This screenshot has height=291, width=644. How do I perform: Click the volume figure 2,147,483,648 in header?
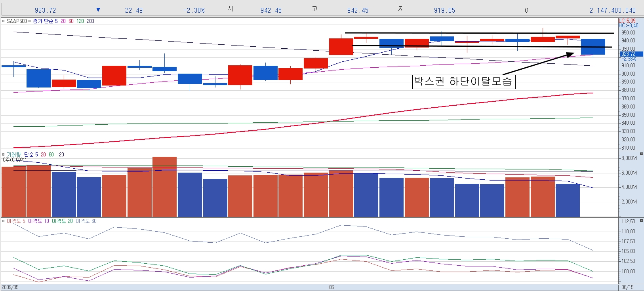[x=612, y=10]
